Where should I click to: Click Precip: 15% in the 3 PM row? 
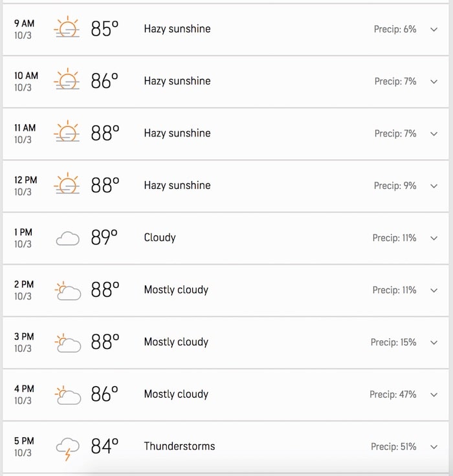(x=393, y=342)
